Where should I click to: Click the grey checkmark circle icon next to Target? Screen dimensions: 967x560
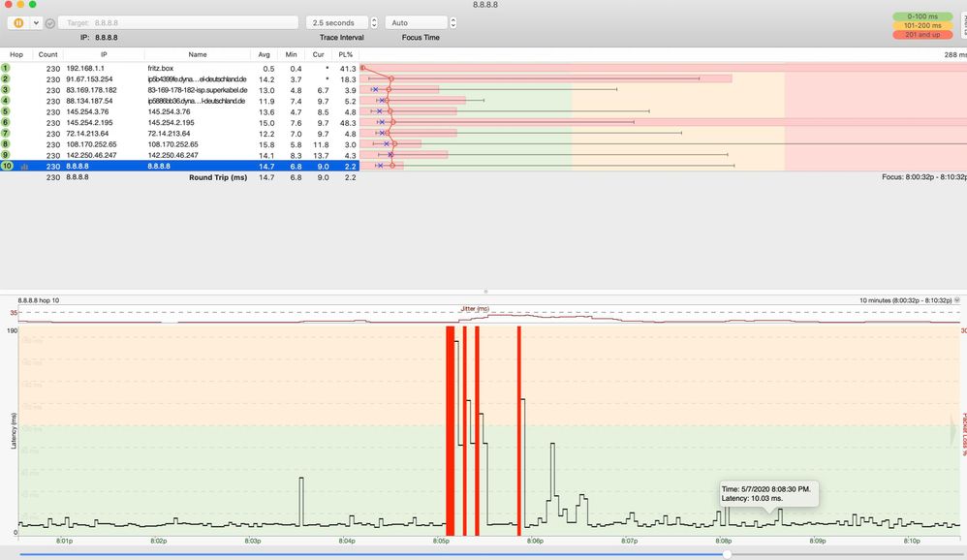pyautogui.click(x=50, y=23)
